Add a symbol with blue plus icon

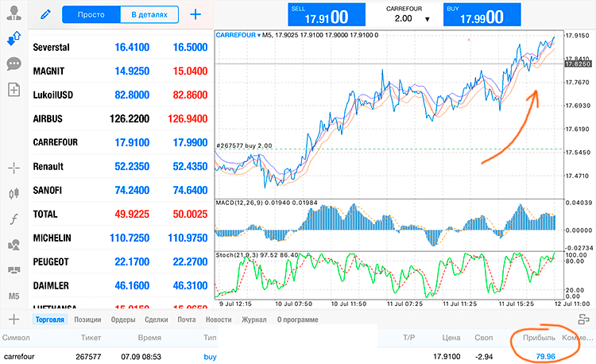195,14
